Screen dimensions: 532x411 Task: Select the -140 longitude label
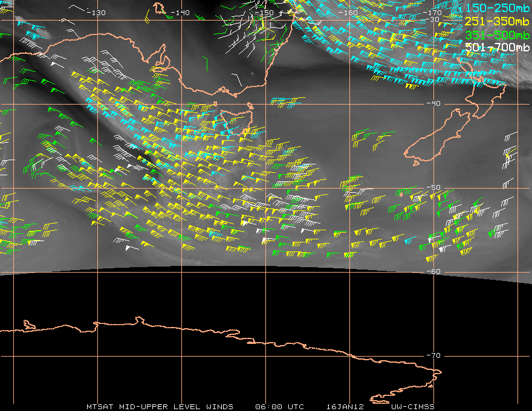[x=180, y=13]
